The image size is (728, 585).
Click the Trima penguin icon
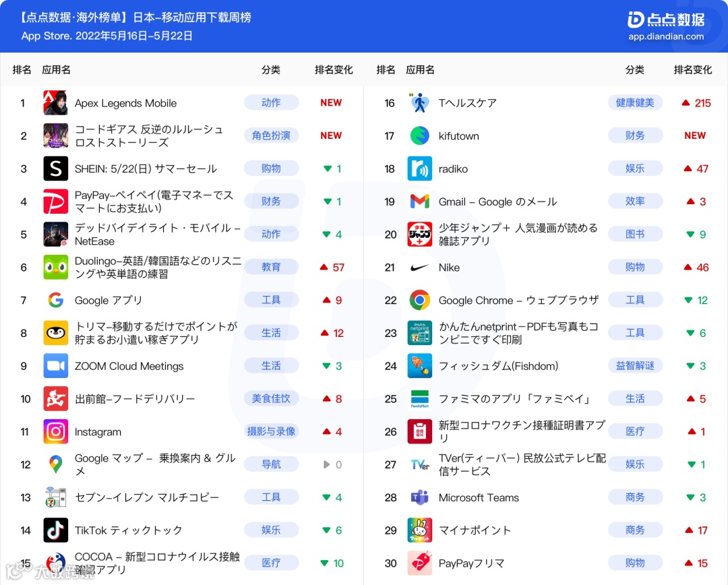pos(55,333)
